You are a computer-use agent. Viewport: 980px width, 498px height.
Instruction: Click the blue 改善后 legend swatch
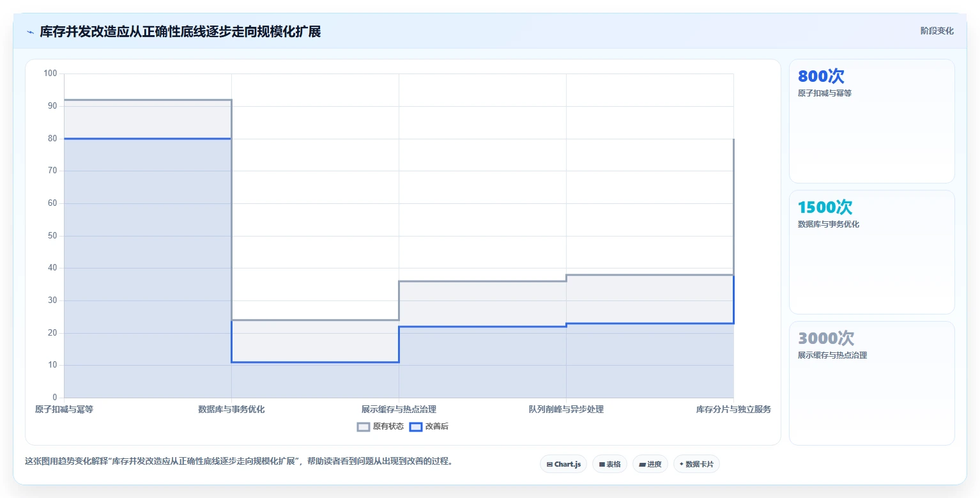(x=416, y=426)
